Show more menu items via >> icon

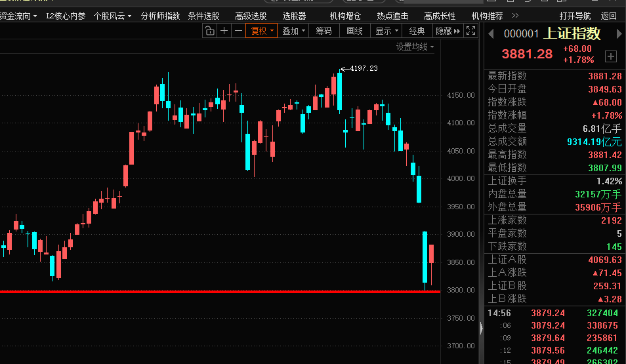coord(514,15)
